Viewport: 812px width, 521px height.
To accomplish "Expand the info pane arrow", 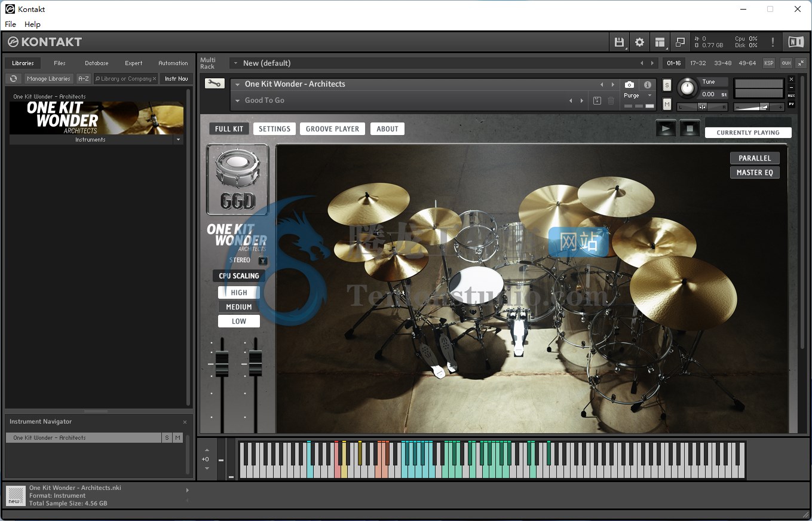I will (x=187, y=491).
